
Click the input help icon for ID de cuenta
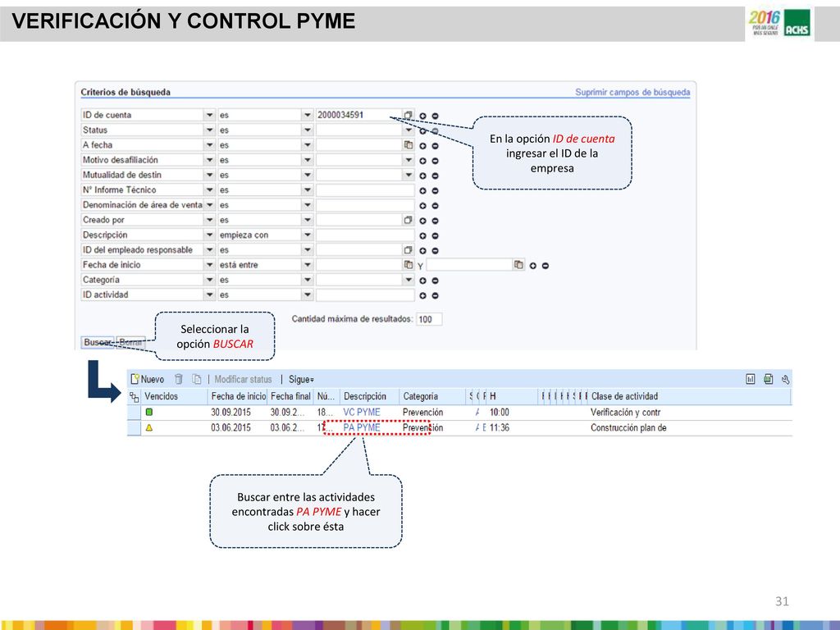point(409,115)
